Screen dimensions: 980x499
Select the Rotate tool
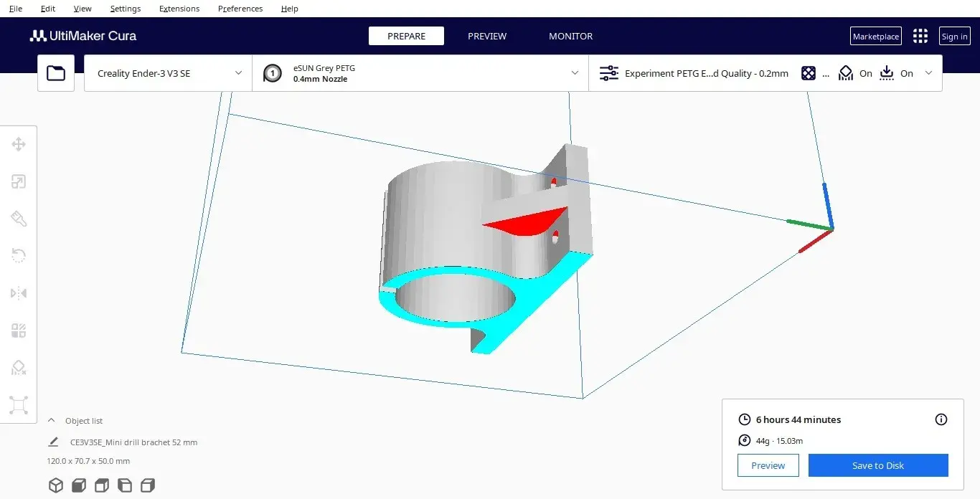pyautogui.click(x=19, y=219)
